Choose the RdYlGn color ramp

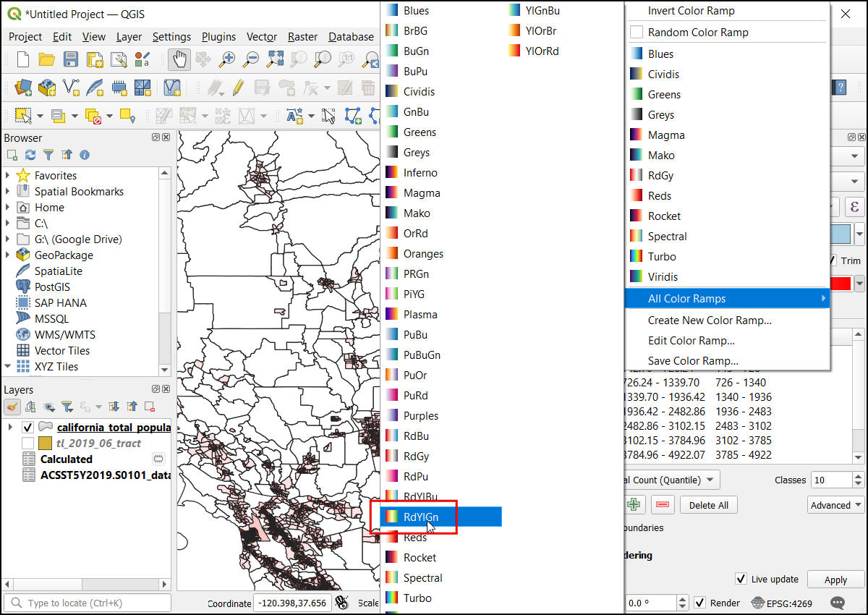[x=420, y=517]
